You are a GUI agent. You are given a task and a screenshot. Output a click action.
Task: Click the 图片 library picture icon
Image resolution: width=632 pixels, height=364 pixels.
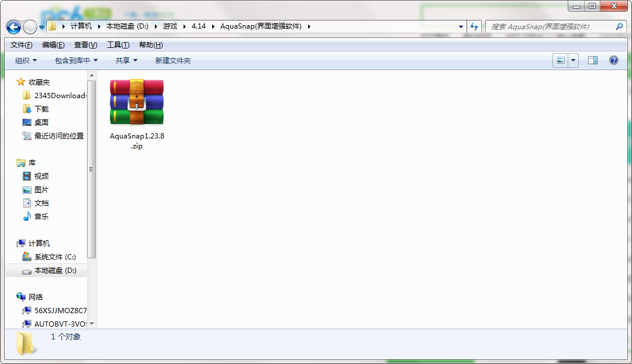(x=27, y=190)
